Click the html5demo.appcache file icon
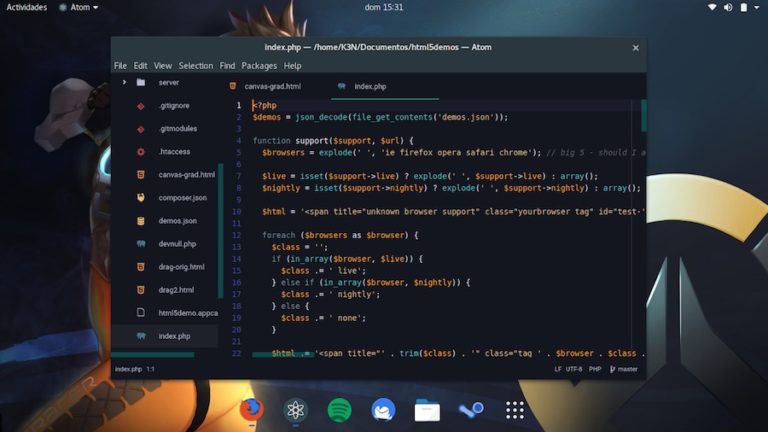This screenshot has width=768, height=432. 141,312
